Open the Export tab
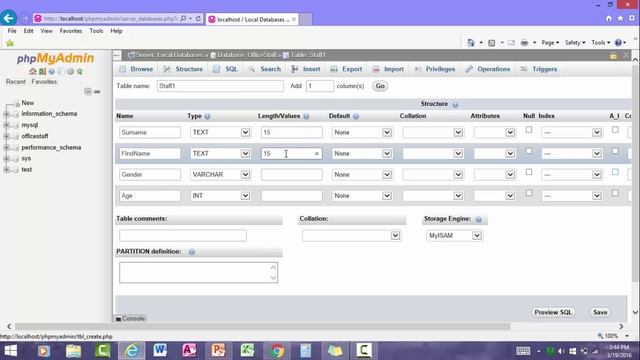Viewport: 640px width, 360px height. click(347, 69)
